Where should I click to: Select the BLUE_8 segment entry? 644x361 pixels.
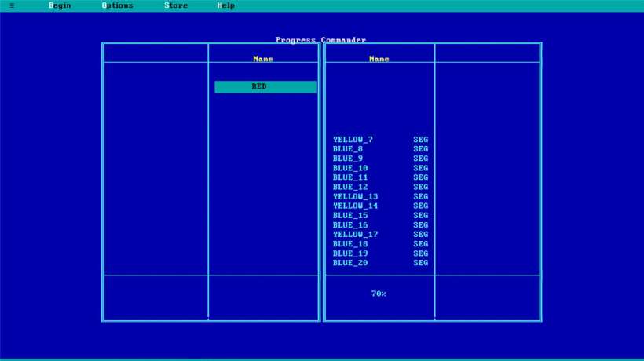pyautogui.click(x=348, y=149)
